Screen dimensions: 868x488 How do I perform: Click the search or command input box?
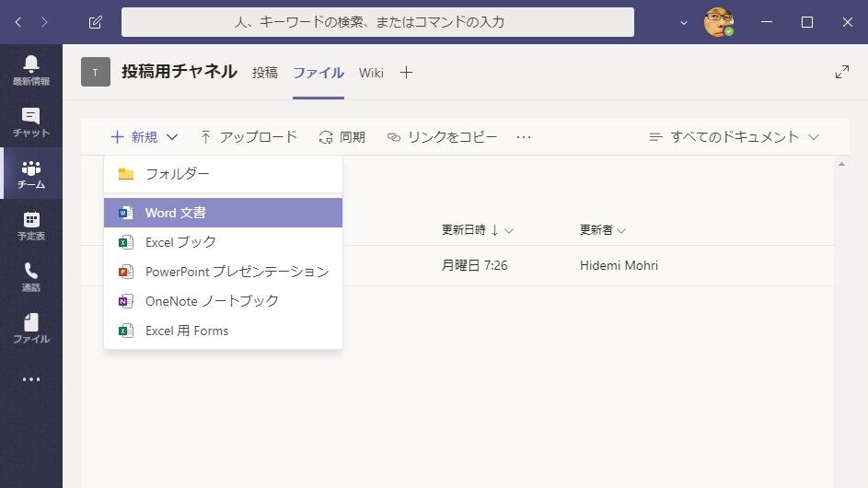[x=377, y=22]
